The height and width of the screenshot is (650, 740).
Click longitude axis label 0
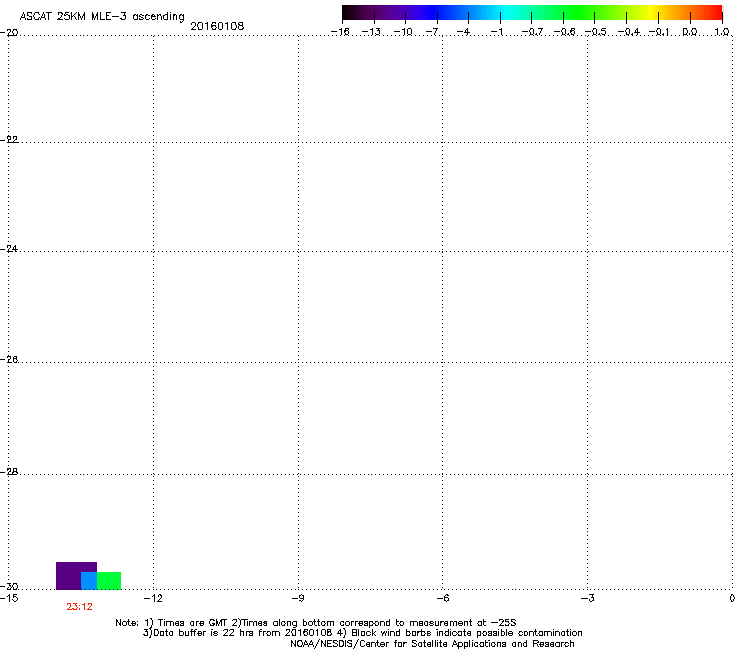732,598
